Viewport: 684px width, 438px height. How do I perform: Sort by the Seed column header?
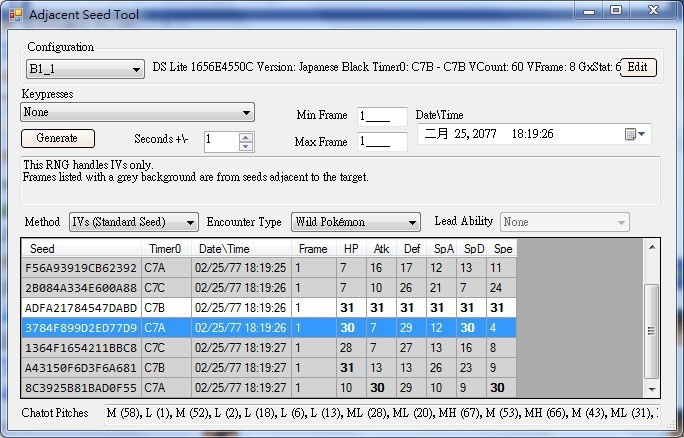point(81,249)
